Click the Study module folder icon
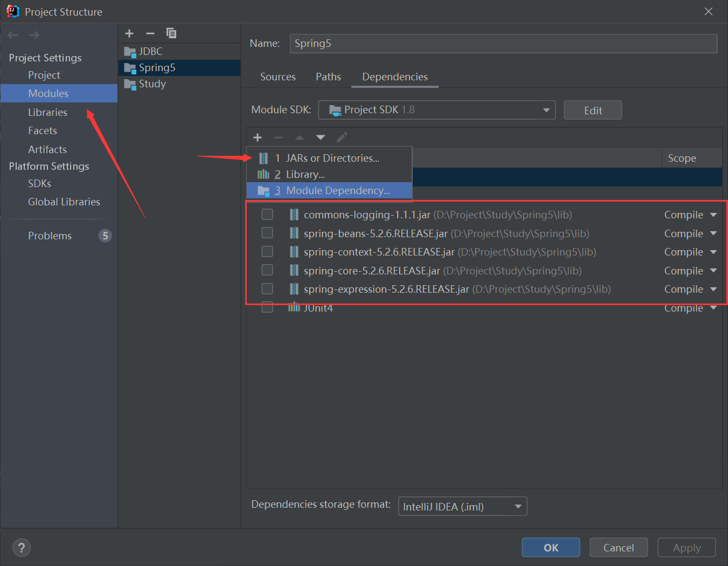This screenshot has height=566, width=728. (130, 85)
